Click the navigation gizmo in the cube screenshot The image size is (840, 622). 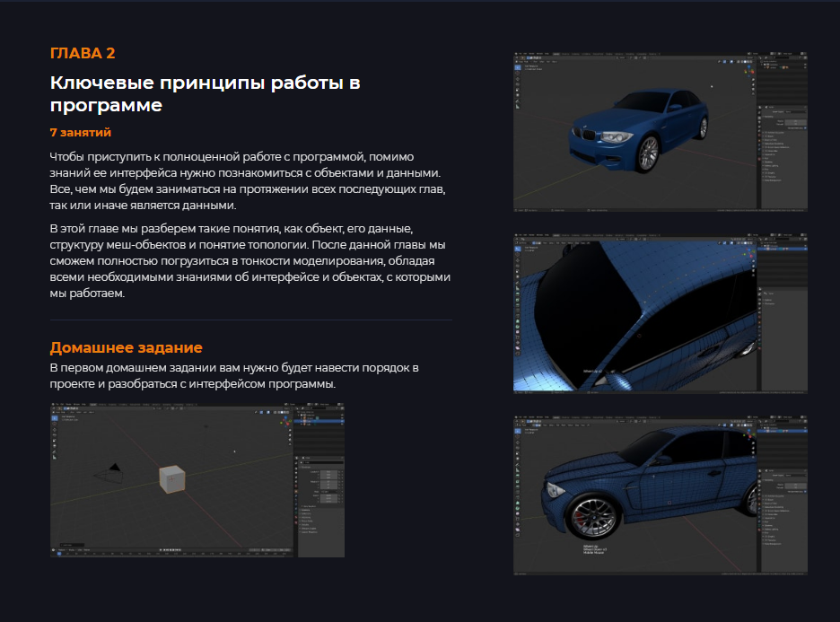(x=285, y=420)
